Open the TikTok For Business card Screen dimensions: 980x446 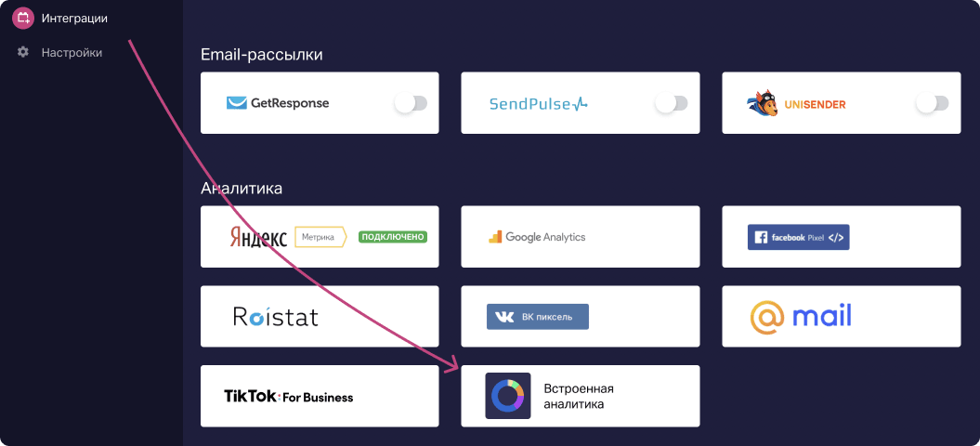click(320, 397)
